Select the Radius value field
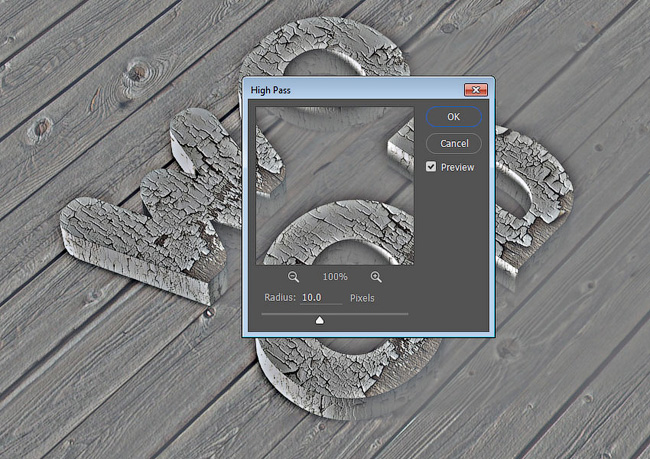650x459 pixels. pyautogui.click(x=321, y=298)
